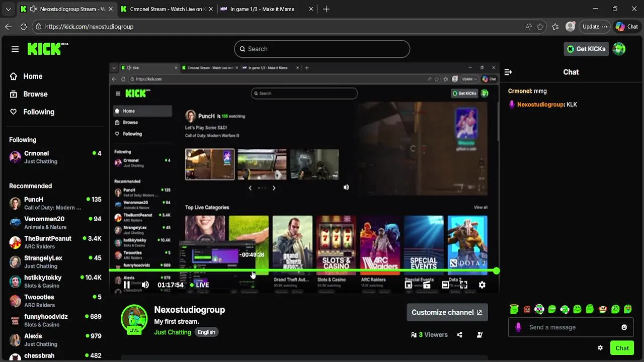Open Crmonel channel in Following list
644x362 pixels.
(x=55, y=157)
